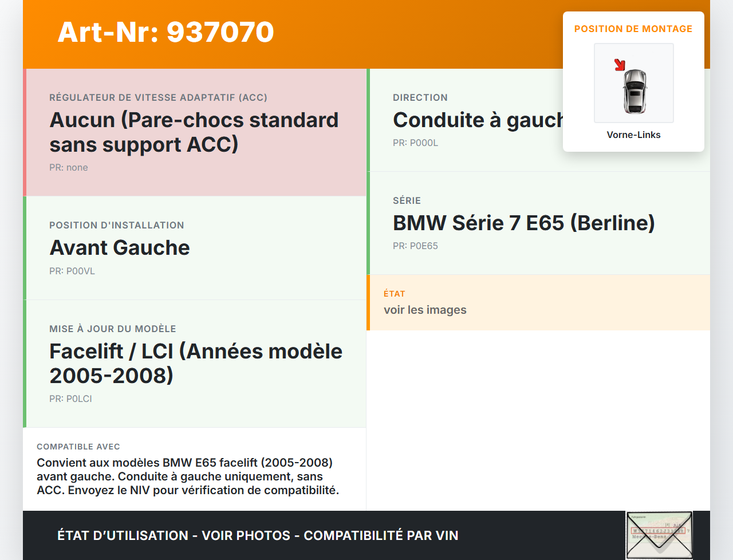This screenshot has height=560, width=733.
Task: Click the Vorne-Links car diagram icon
Action: pyautogui.click(x=634, y=83)
